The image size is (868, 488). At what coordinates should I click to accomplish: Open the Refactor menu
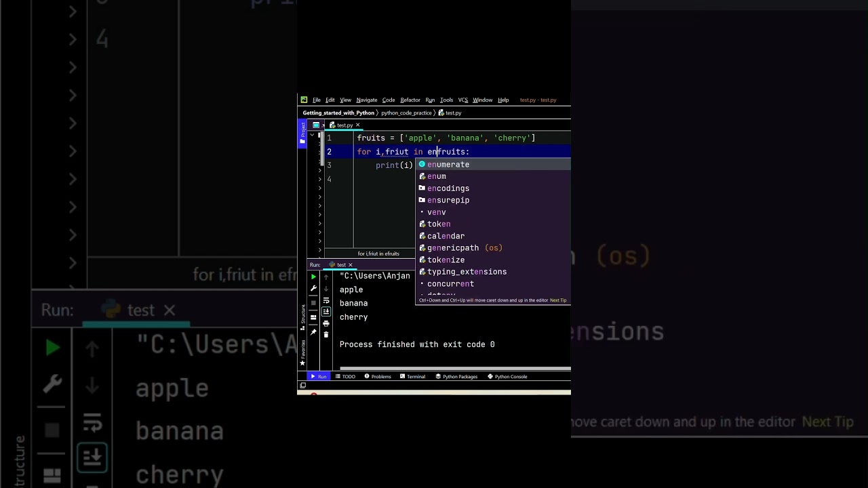(410, 100)
